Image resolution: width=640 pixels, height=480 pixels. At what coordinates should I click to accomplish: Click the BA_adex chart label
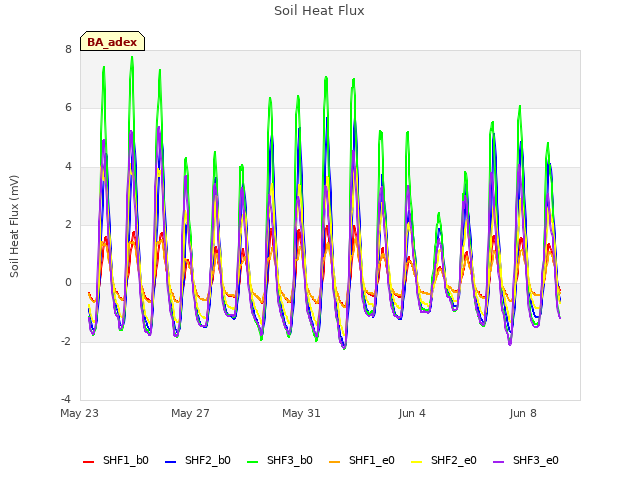click(112, 42)
